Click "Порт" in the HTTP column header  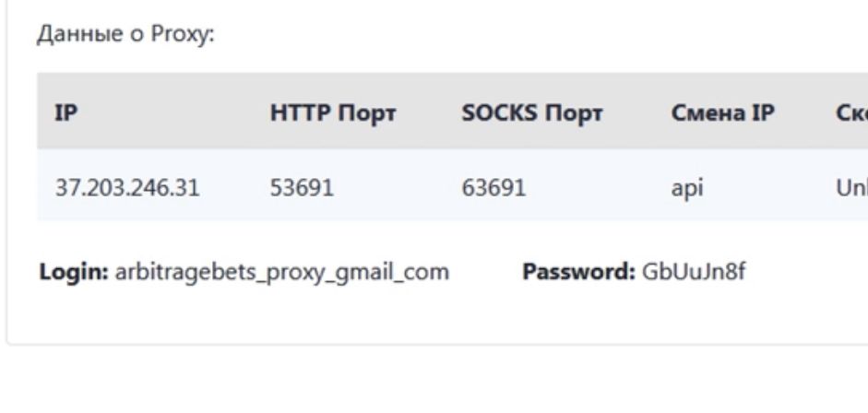pos(363,112)
